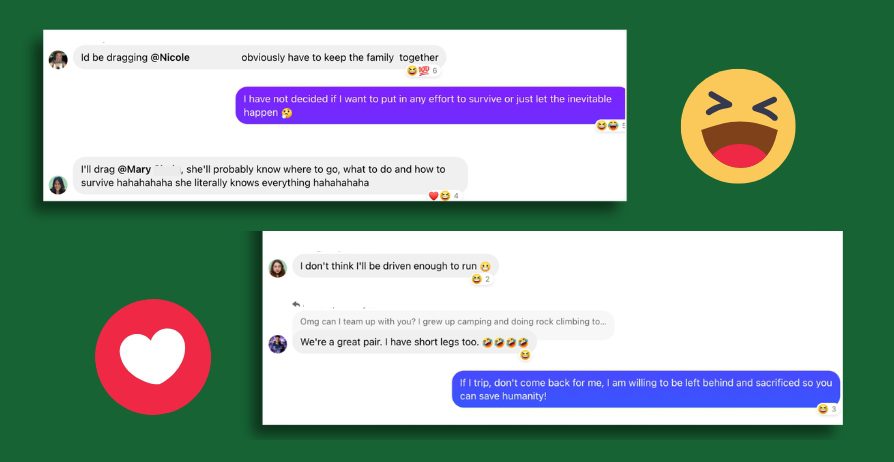Click the 'I don't think I'll be driven' bubble
The image size is (894, 462).
(x=396, y=266)
